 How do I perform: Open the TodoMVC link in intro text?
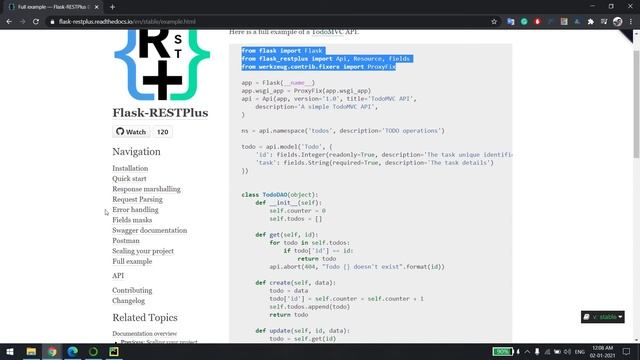pos(328,31)
